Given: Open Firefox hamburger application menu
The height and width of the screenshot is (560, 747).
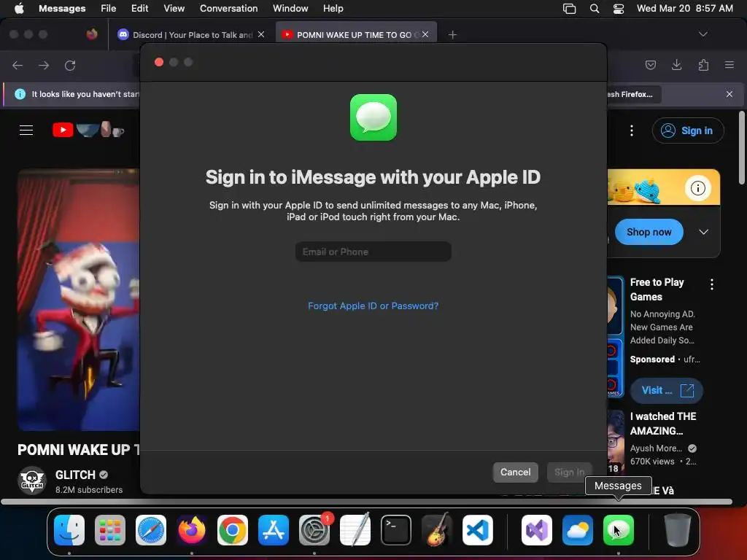Looking at the screenshot, I should (729, 65).
